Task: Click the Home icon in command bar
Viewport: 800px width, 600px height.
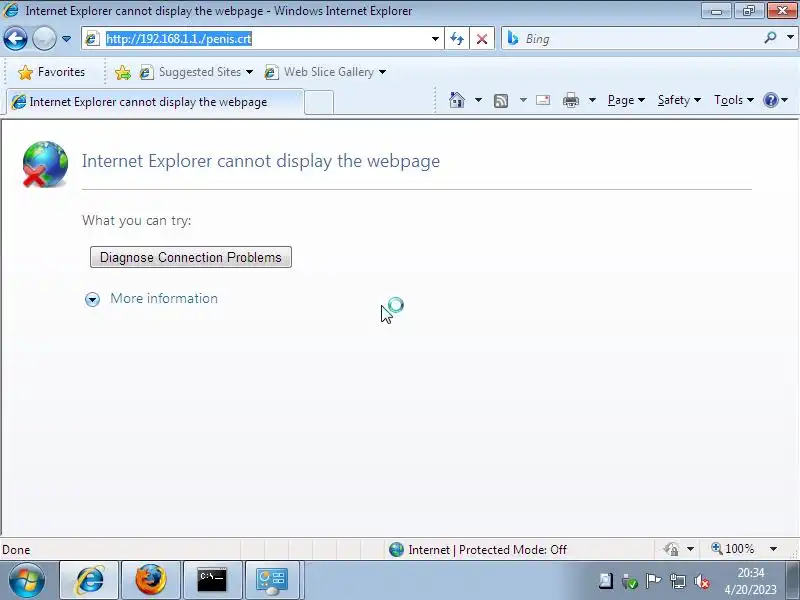Action: click(x=457, y=100)
